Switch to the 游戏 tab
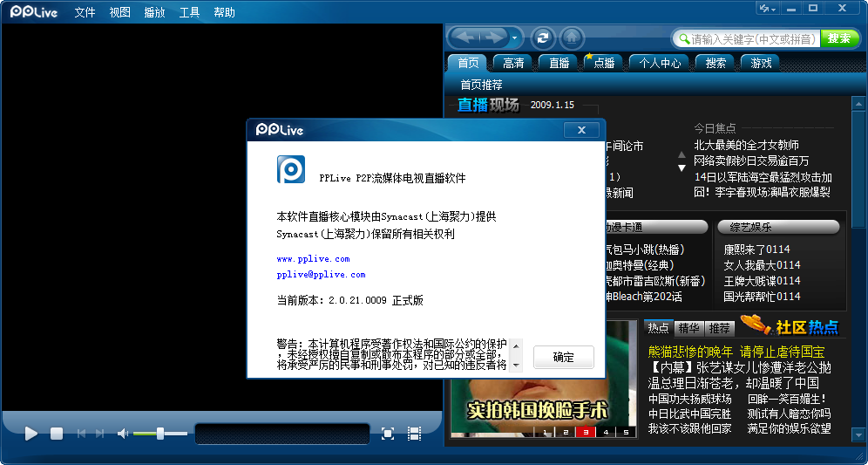Viewport: 868px width, 465px height. click(x=761, y=63)
